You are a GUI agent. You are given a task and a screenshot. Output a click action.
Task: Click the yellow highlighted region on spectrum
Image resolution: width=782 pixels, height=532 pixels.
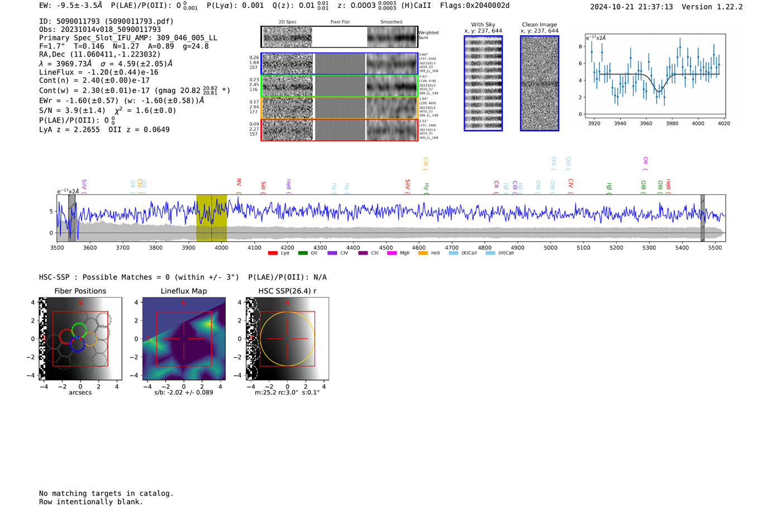211,218
